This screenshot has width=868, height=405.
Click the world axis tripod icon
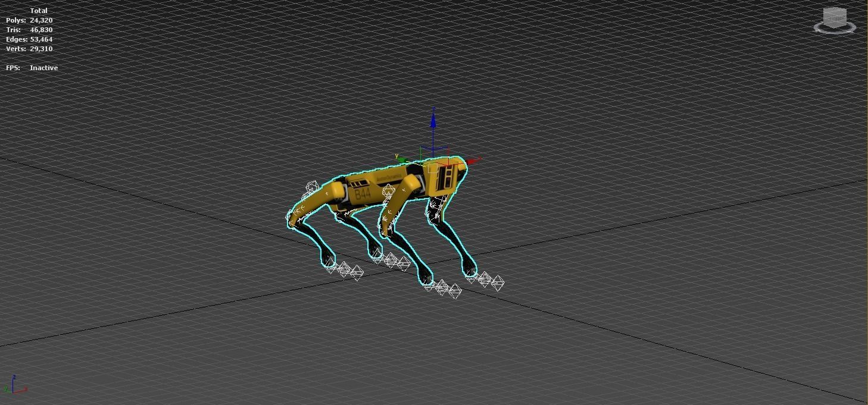[x=14, y=385]
